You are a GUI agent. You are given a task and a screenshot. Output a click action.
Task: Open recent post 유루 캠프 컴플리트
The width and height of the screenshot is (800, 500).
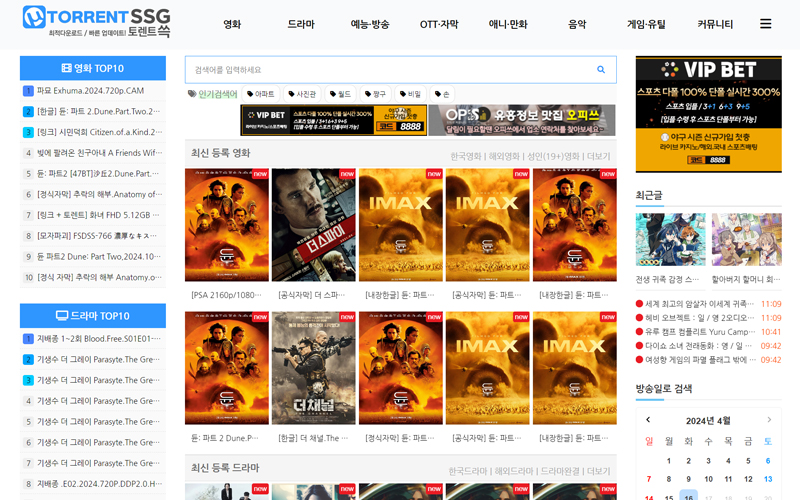[700, 332]
